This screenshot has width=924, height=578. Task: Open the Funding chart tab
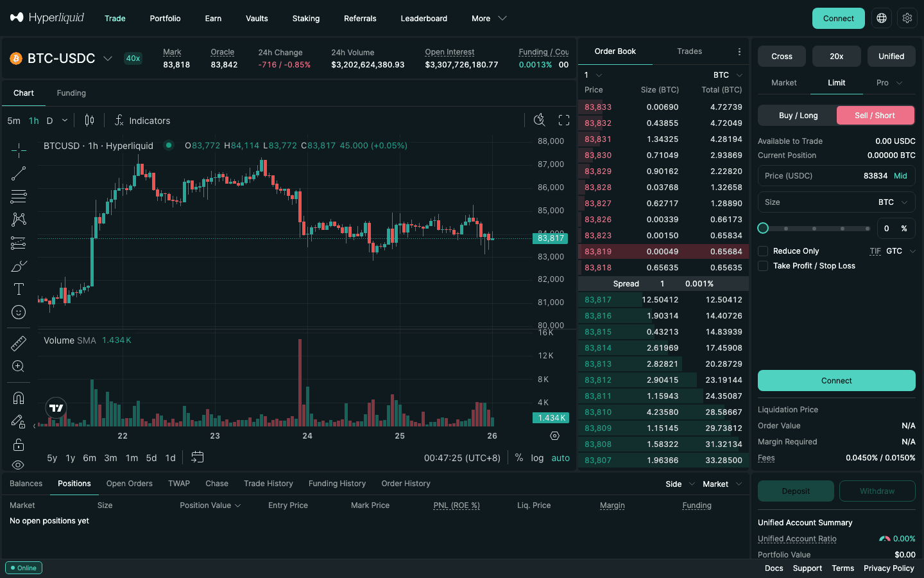[x=71, y=93]
